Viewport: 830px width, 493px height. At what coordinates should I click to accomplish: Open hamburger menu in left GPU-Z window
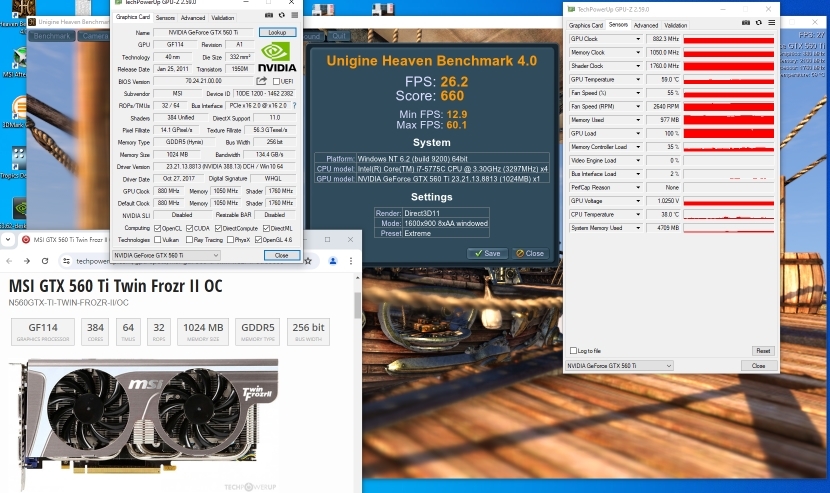[294, 15]
